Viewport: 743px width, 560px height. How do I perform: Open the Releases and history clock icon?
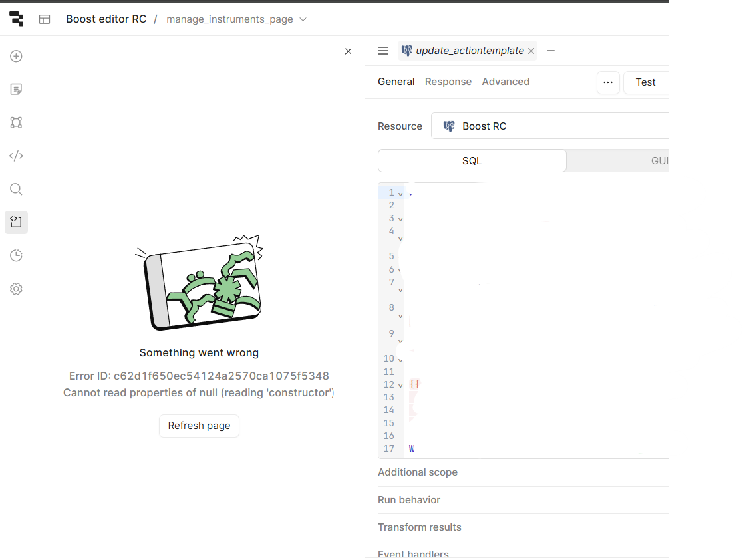pyautogui.click(x=17, y=255)
